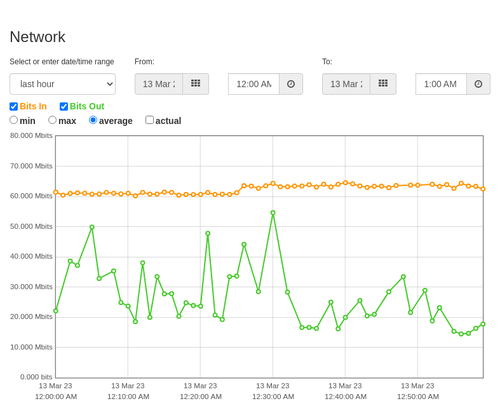The height and width of the screenshot is (403, 500).
Task: Select the min radio button
Action: (x=13, y=120)
